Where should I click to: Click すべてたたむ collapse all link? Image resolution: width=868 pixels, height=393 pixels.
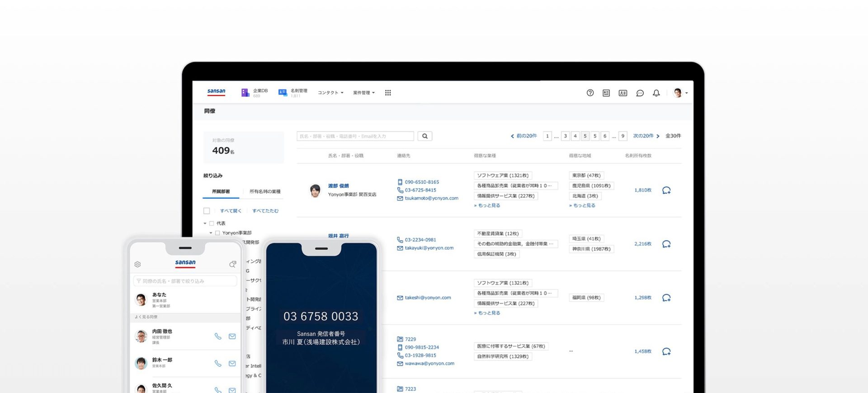(x=265, y=211)
